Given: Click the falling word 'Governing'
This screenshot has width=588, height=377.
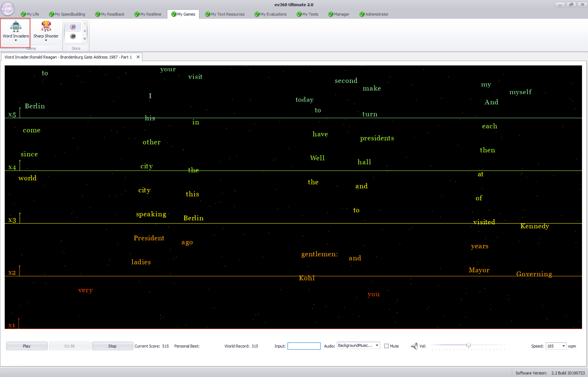Looking at the screenshot, I should point(534,274).
